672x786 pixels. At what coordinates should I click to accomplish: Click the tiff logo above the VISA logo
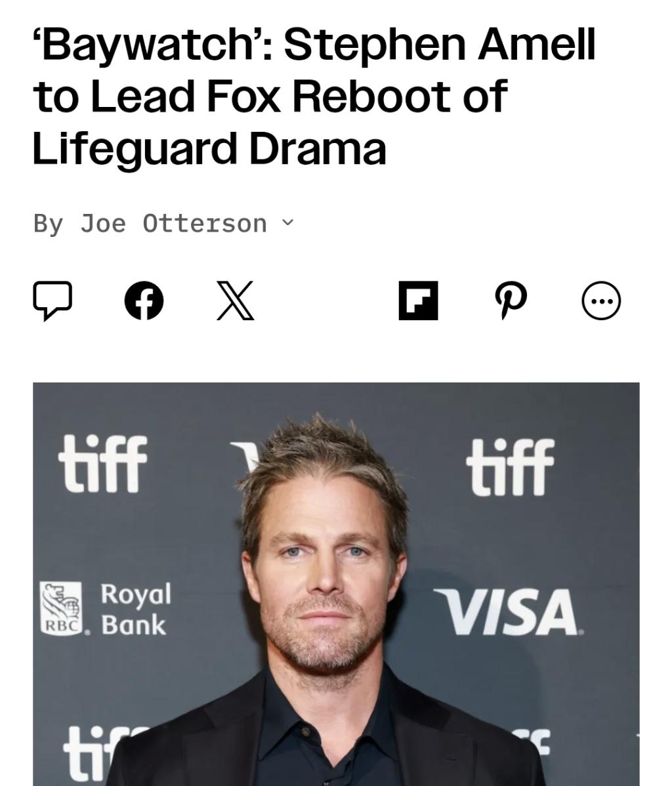pyautogui.click(x=510, y=466)
